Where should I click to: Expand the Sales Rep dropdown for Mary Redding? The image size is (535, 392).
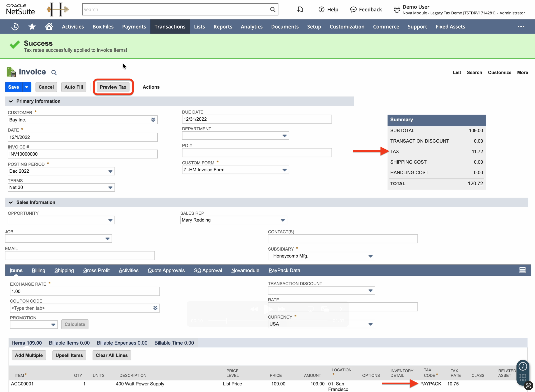(282, 220)
